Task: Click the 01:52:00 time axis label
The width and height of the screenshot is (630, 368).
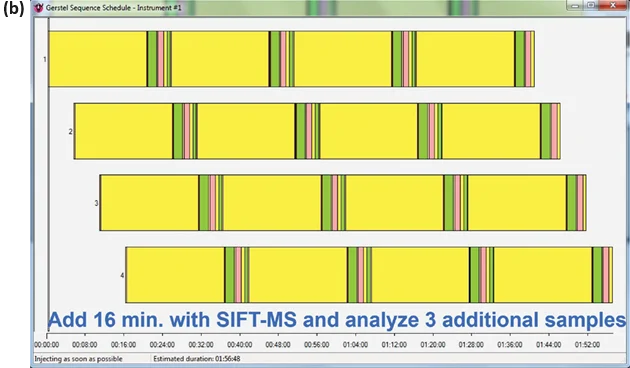Action: pyautogui.click(x=587, y=345)
